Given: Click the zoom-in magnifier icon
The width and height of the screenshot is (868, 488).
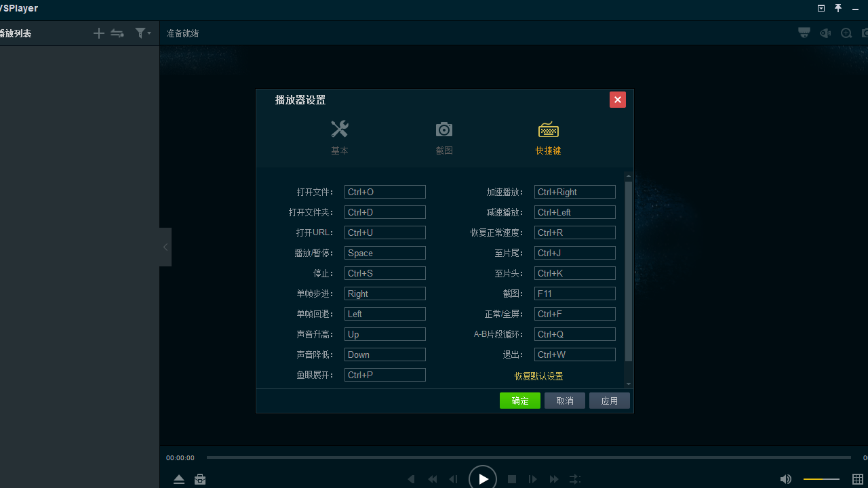Looking at the screenshot, I should 846,33.
